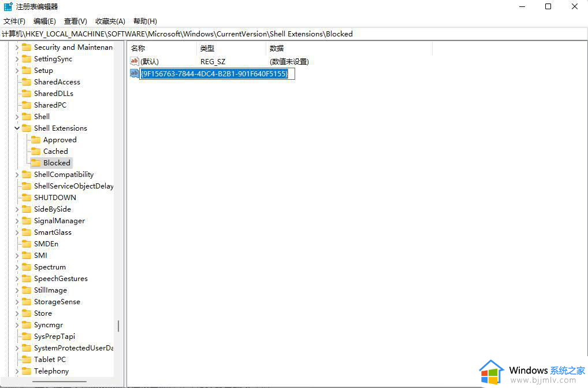
Task: Click the Approved folder icon
Action: (36, 140)
